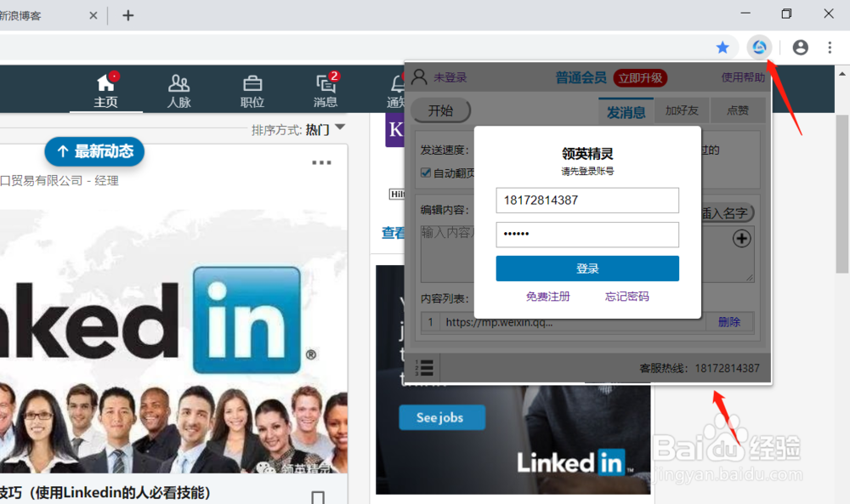Click the 立即升级 button

(640, 78)
